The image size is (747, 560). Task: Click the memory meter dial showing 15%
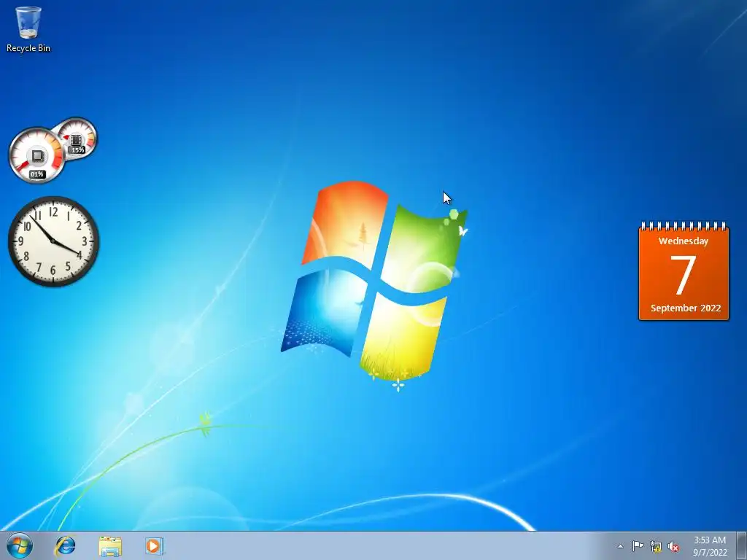[76, 138]
